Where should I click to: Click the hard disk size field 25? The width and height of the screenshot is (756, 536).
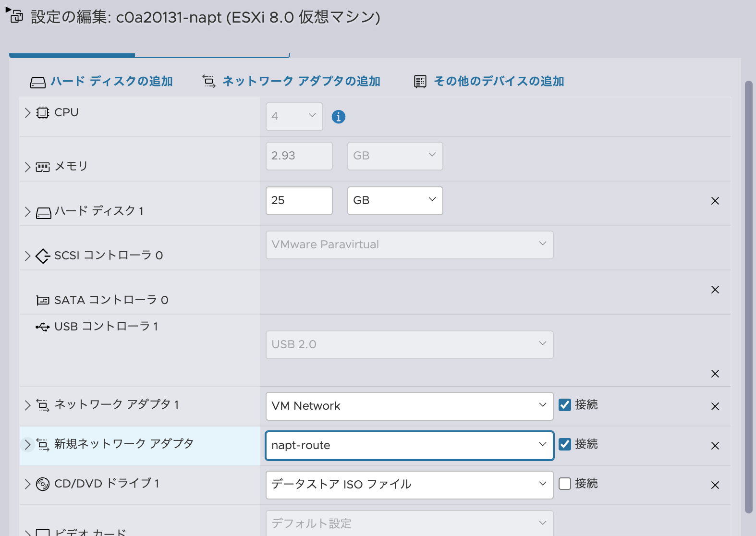299,201
